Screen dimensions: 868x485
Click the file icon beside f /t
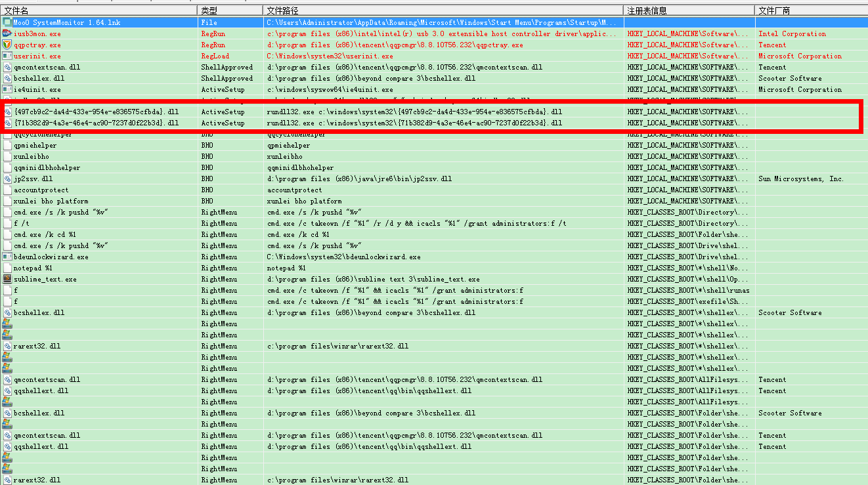click(7, 223)
